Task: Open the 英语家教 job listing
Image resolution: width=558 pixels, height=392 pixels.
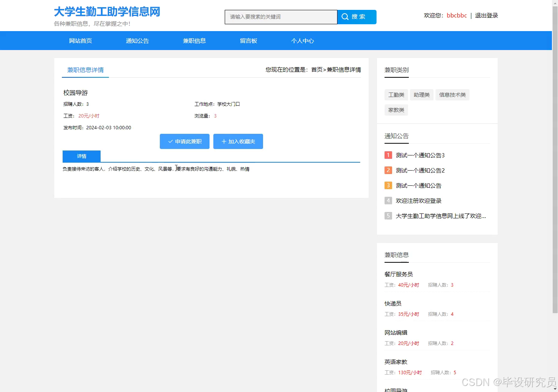Action: (396, 362)
